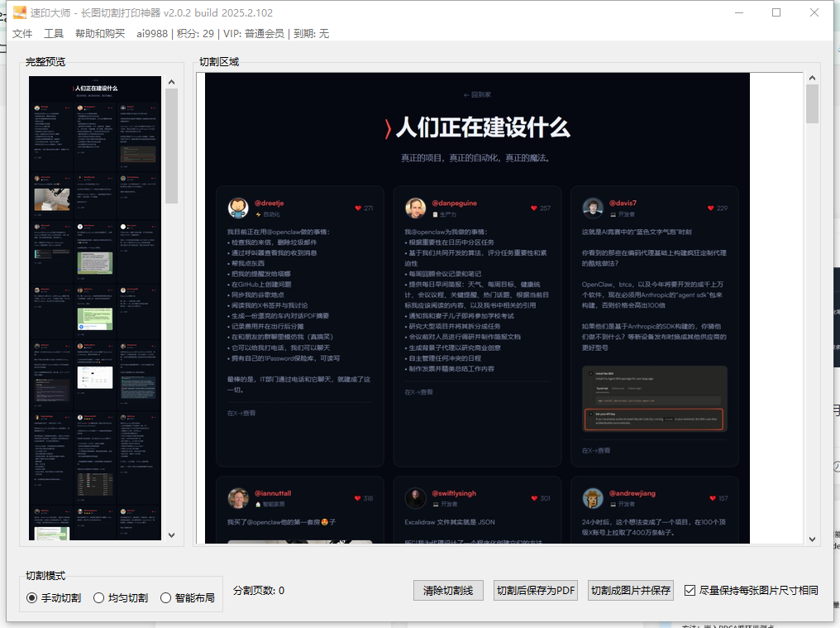Select the 手动切割 radio button

(x=32, y=597)
